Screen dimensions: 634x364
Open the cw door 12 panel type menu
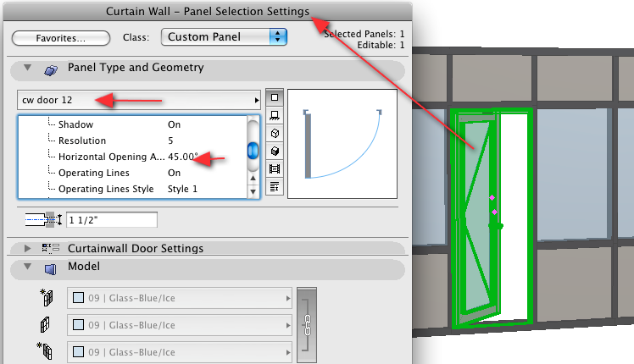pos(139,100)
